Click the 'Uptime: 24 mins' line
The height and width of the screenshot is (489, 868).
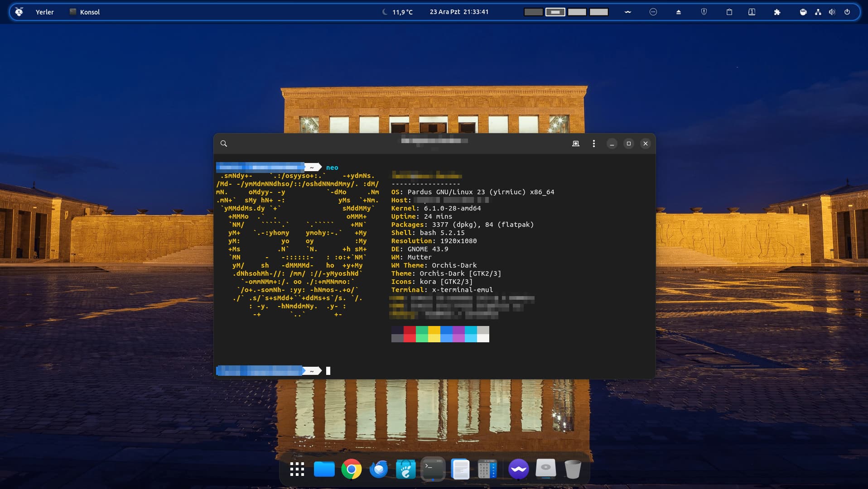point(421,216)
